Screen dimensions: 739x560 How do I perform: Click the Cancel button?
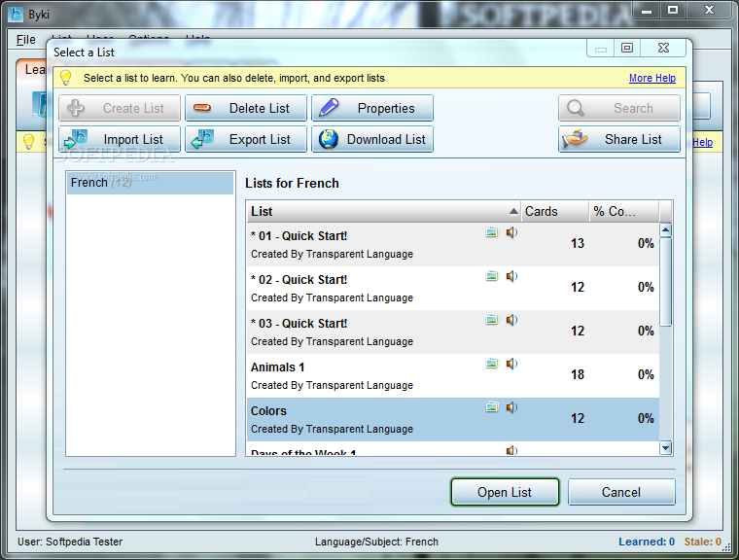point(621,492)
